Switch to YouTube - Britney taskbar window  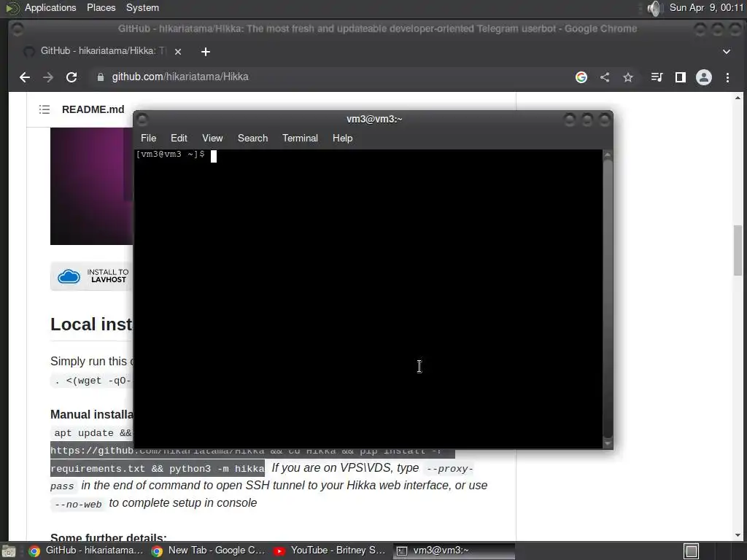pos(331,551)
